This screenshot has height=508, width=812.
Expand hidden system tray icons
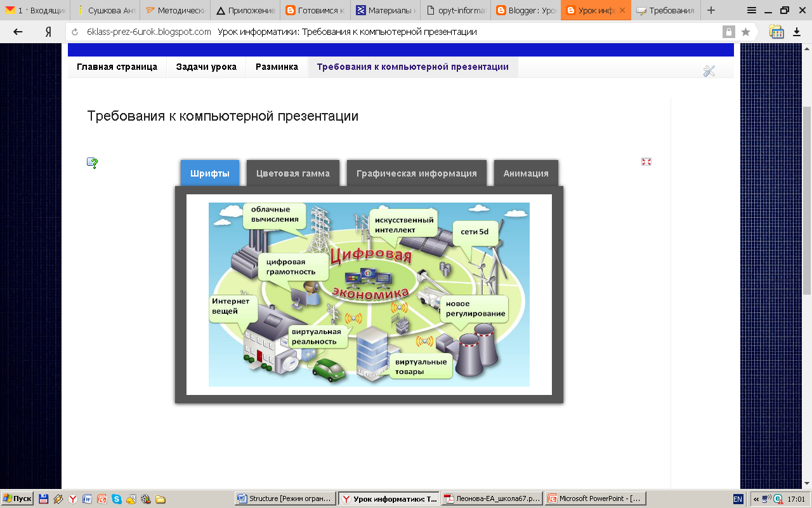(x=756, y=499)
